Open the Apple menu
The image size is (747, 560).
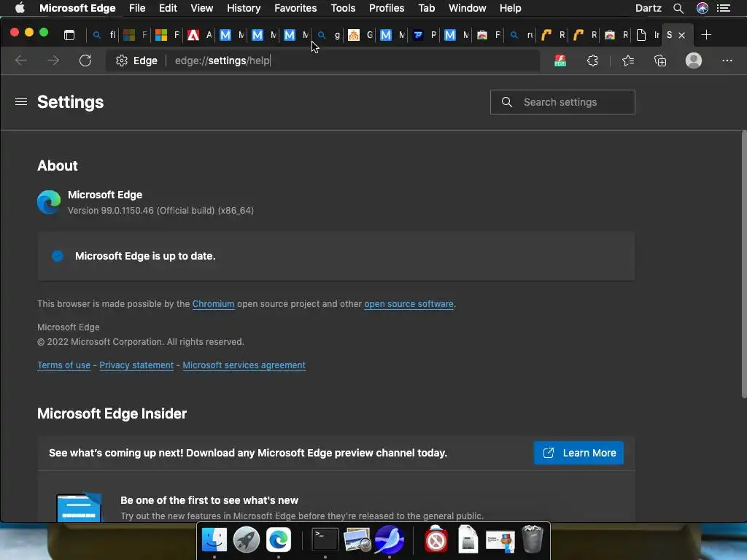[x=20, y=8]
